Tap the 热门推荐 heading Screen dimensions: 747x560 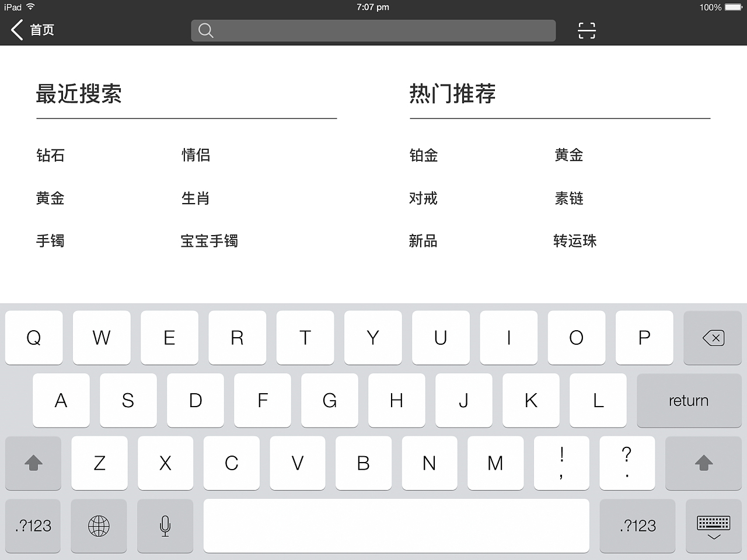(452, 94)
